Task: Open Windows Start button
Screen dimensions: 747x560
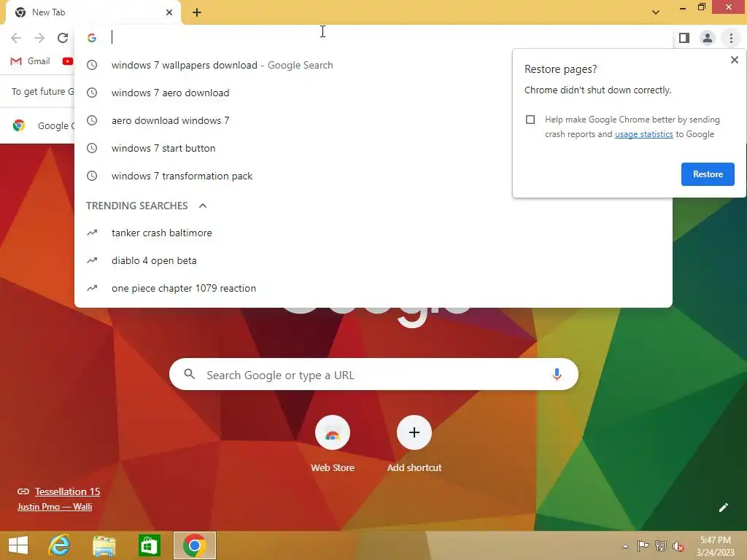Action: pos(18,545)
